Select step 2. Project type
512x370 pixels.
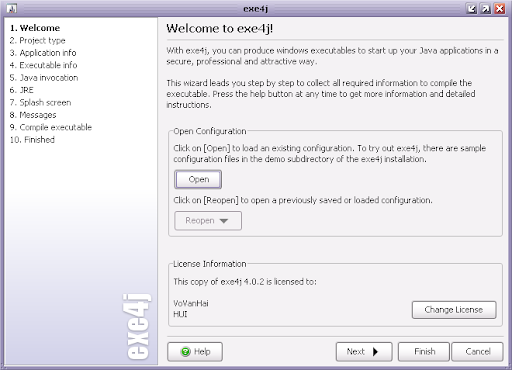point(38,41)
